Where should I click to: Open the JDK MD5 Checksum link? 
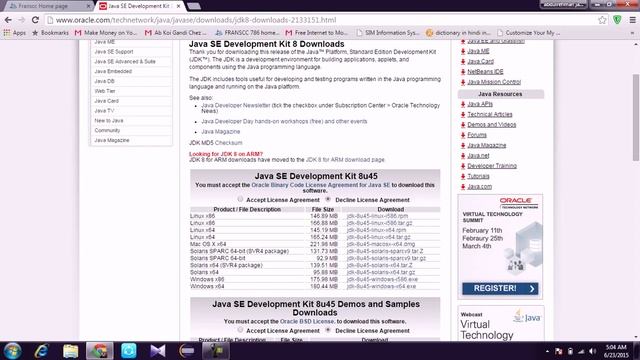click(229, 143)
